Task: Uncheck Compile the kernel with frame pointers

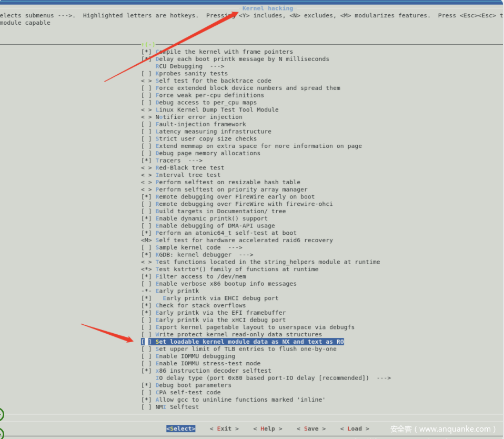Action: pos(146,52)
